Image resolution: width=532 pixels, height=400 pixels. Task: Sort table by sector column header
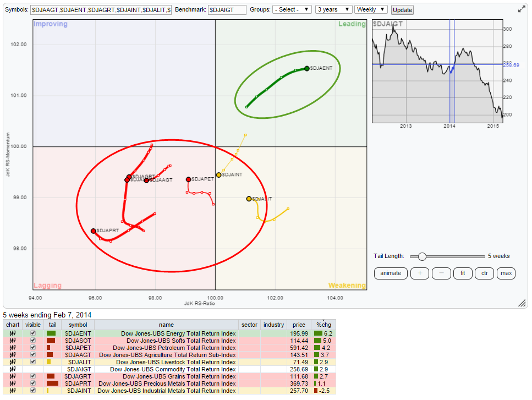tap(249, 325)
